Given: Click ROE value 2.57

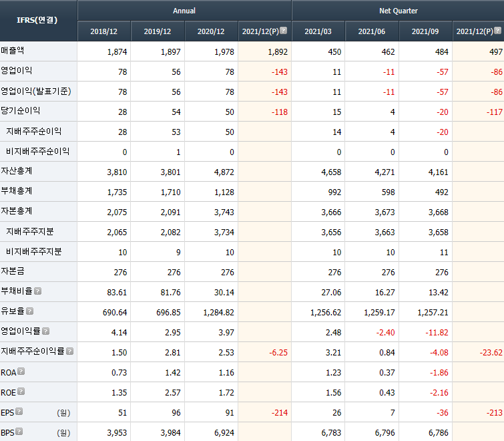Looking at the screenshot, I should 173,392.
